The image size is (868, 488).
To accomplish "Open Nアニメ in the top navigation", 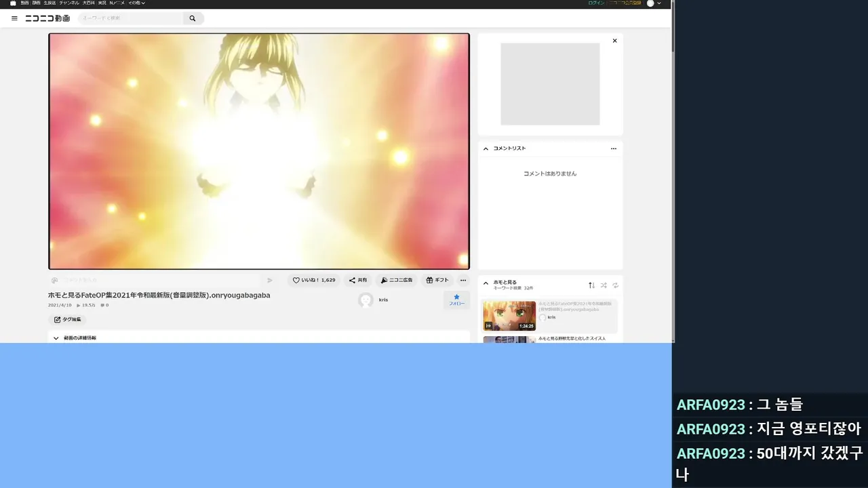I will 117,3.
